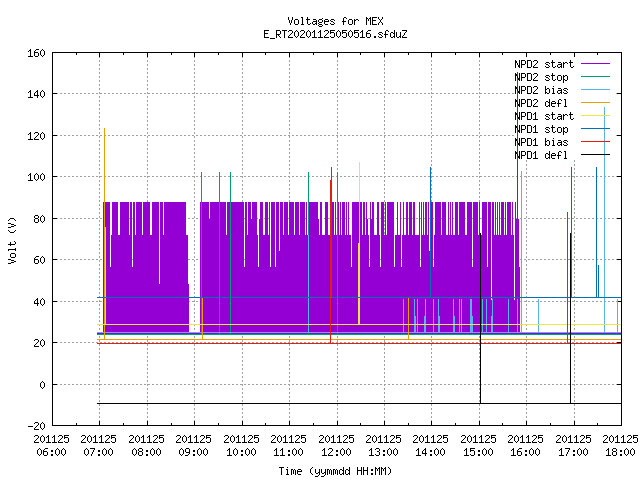
Task: Click the x-axis label 201125 10:00
Action: point(241,446)
